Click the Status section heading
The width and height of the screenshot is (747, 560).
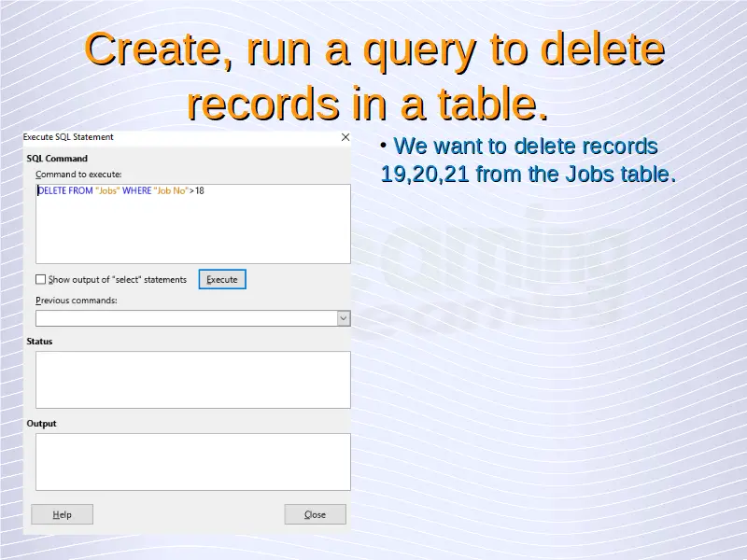click(x=39, y=342)
